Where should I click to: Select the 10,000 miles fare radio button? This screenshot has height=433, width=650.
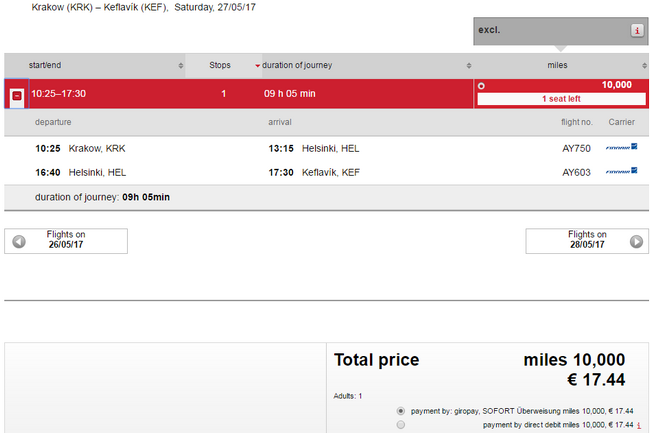tap(481, 86)
